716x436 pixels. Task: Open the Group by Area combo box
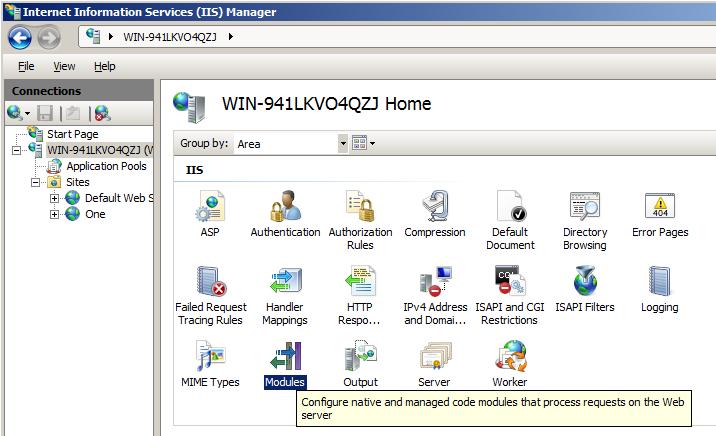[290, 144]
